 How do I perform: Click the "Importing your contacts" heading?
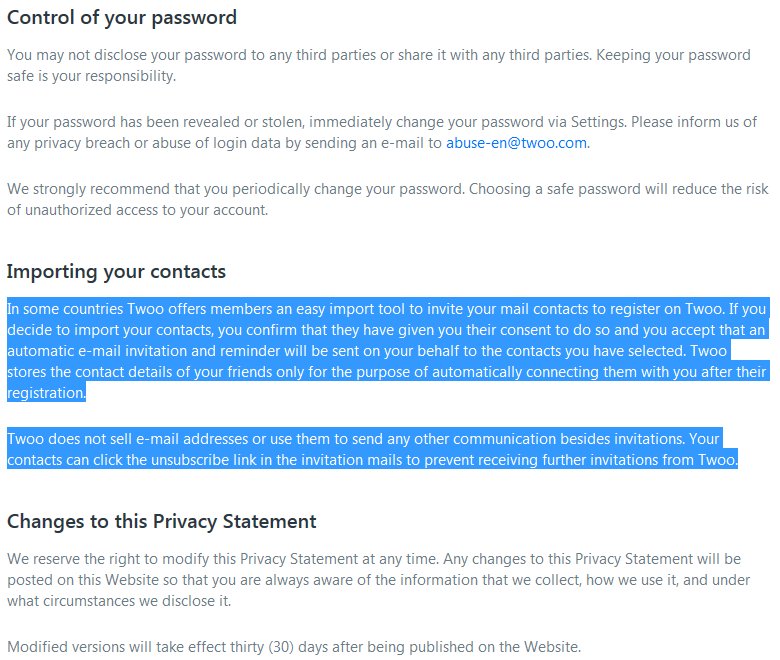click(x=116, y=272)
